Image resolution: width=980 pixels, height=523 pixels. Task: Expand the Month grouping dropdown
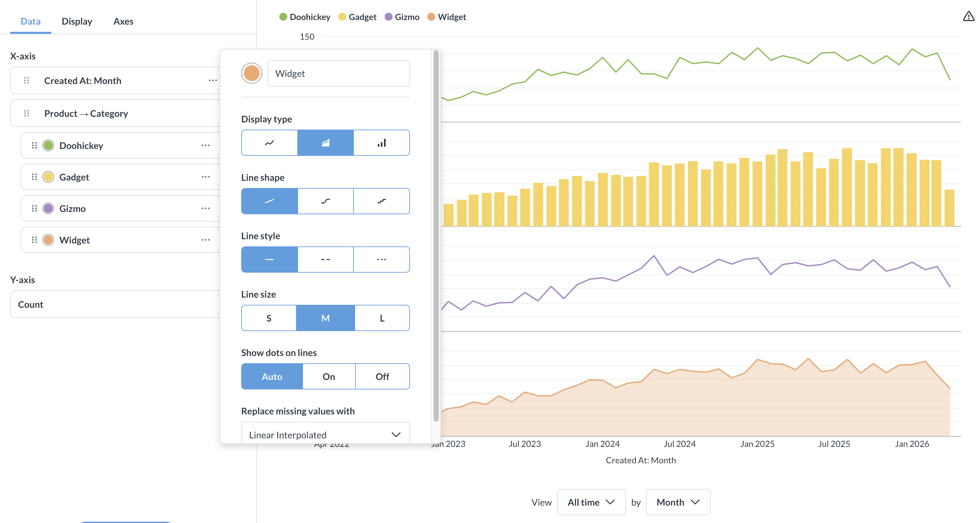(x=678, y=502)
